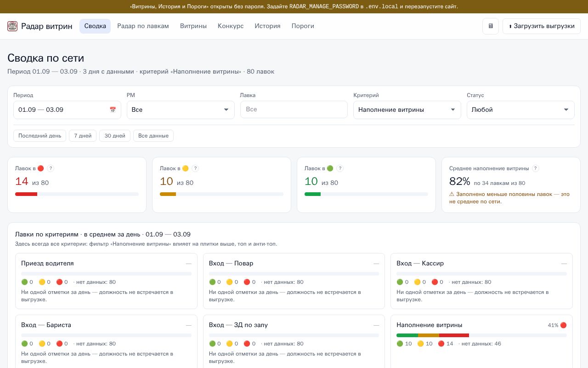Click the red circle in first summary card

coord(40,168)
